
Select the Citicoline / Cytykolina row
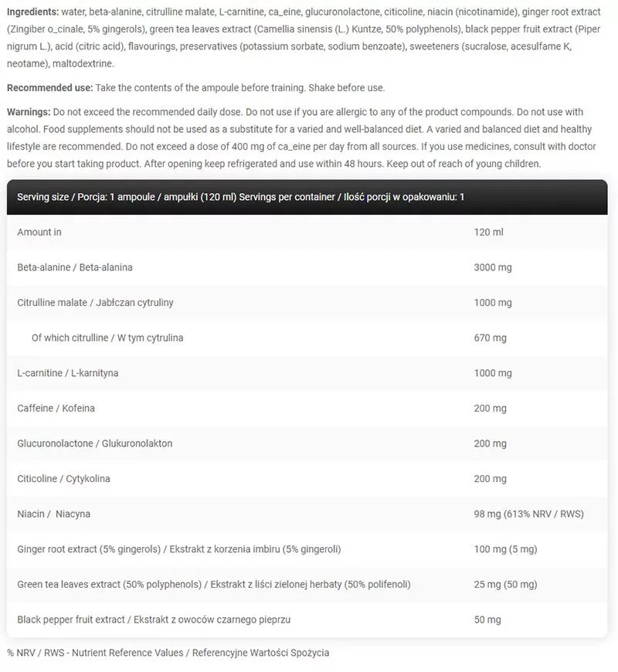307,479
